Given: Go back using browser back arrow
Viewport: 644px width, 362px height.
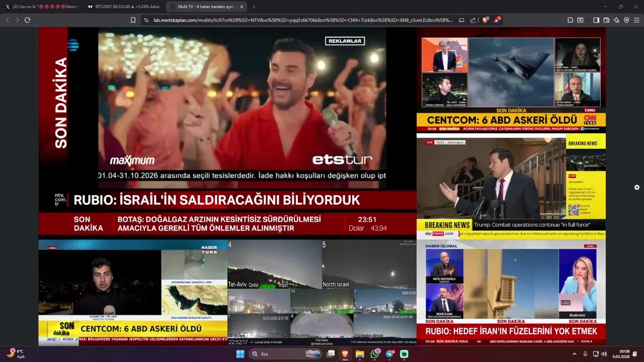Looking at the screenshot, I should point(7,20).
